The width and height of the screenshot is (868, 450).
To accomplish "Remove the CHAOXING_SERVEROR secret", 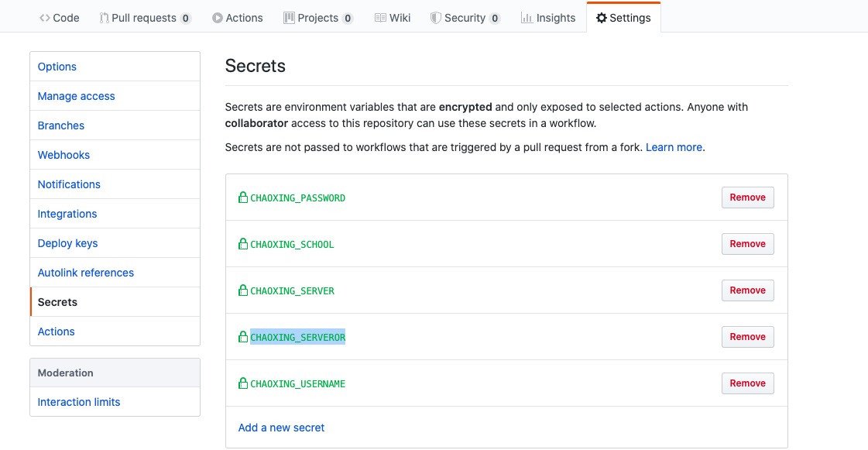I will [x=747, y=336].
